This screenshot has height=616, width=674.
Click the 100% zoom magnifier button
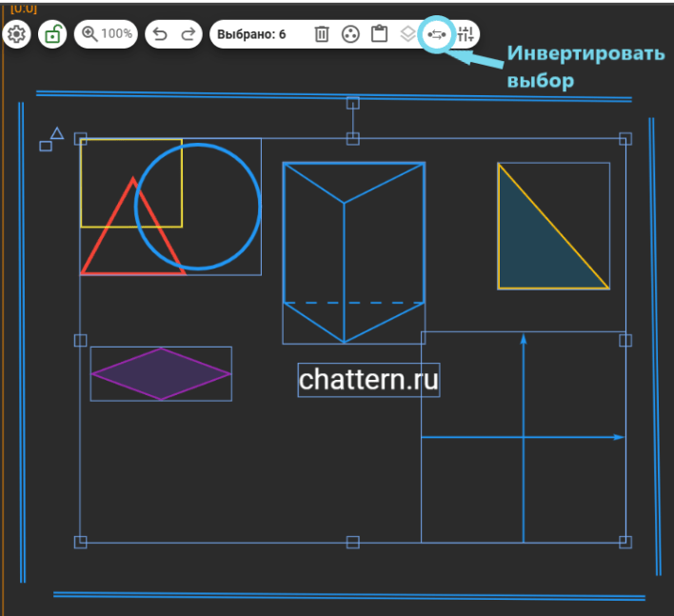tap(106, 34)
